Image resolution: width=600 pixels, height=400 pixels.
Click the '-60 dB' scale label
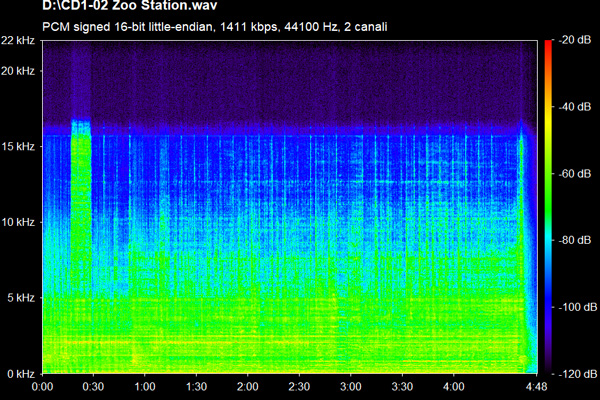tap(575, 173)
